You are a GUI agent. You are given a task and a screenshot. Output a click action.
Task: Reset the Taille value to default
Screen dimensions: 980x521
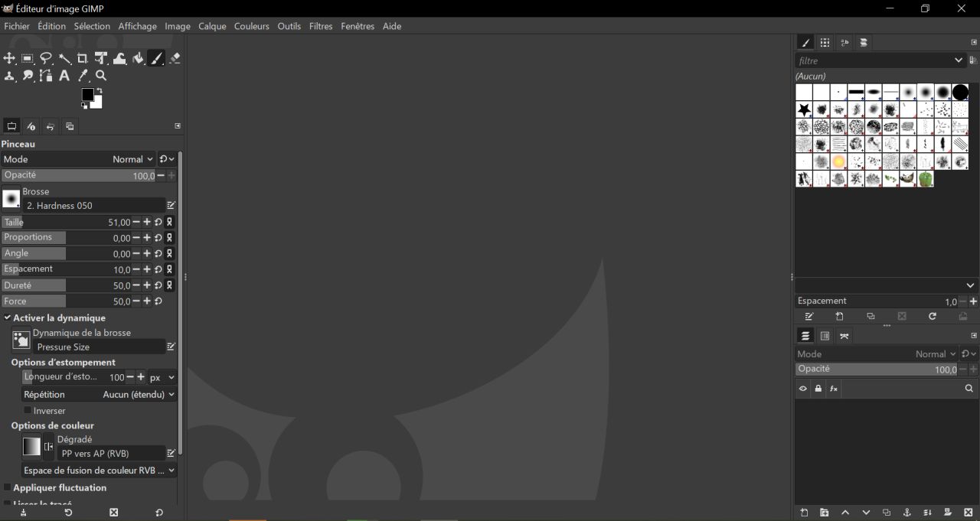(x=158, y=222)
